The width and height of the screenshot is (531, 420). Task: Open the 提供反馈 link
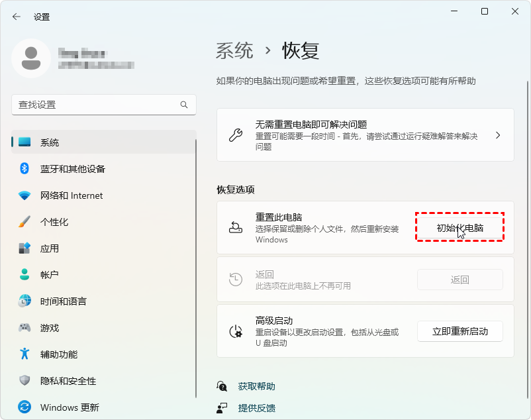tap(256, 408)
